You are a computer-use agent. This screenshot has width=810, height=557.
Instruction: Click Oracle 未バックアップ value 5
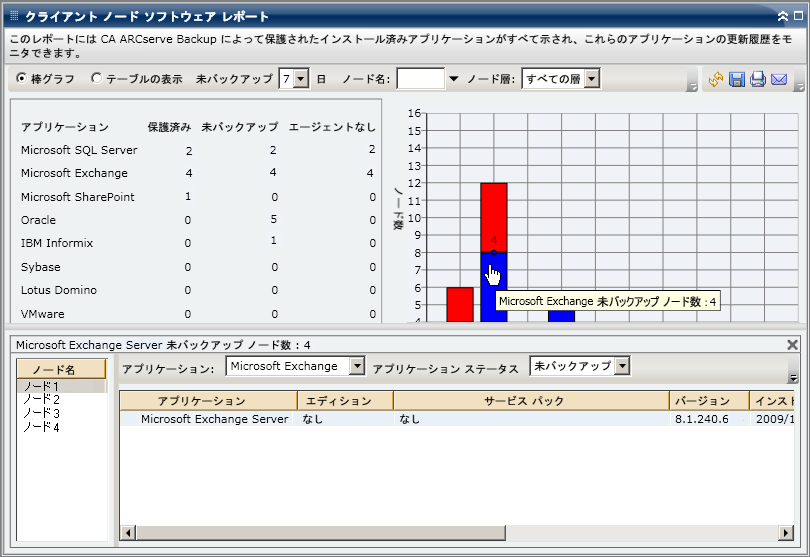[x=274, y=220]
